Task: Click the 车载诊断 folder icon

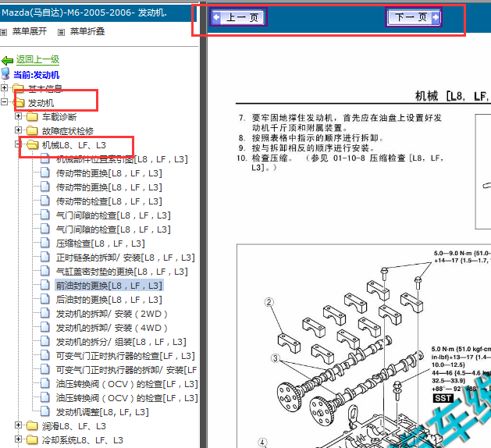Action: (32, 117)
